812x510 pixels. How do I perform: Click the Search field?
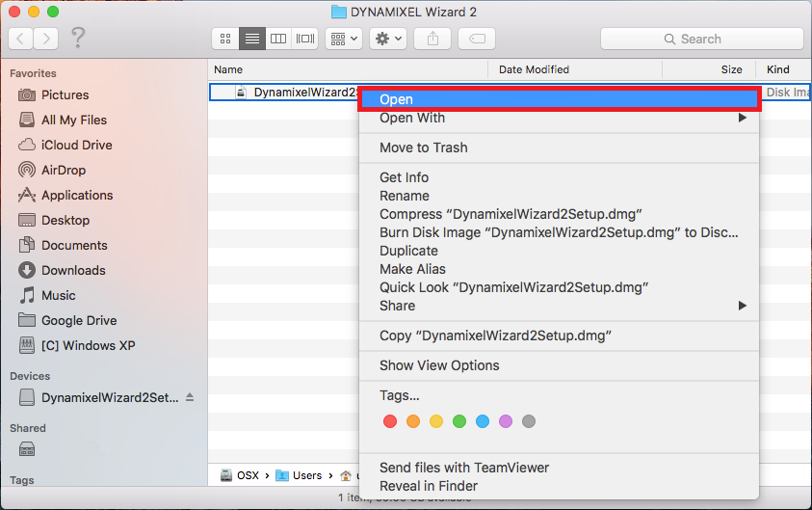pyautogui.click(x=701, y=39)
